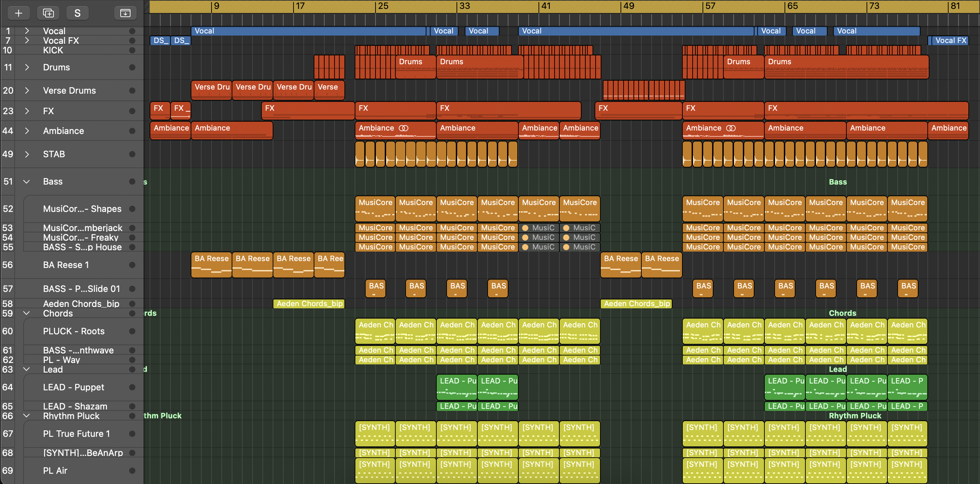The image size is (980, 484).
Task: Select the first long Vocal region
Action: (x=309, y=31)
